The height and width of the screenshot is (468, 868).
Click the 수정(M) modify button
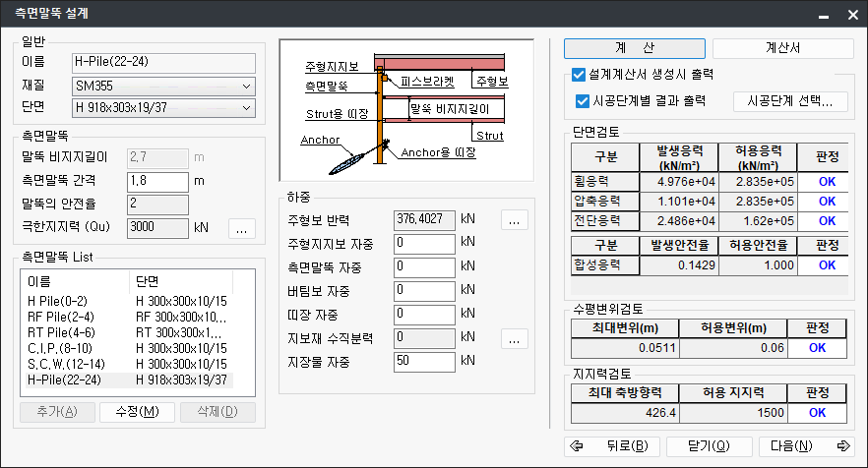coord(137,411)
